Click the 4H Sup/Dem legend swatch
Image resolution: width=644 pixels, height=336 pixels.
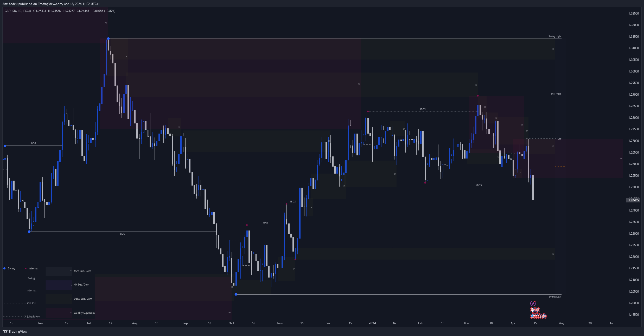[x=59, y=285]
